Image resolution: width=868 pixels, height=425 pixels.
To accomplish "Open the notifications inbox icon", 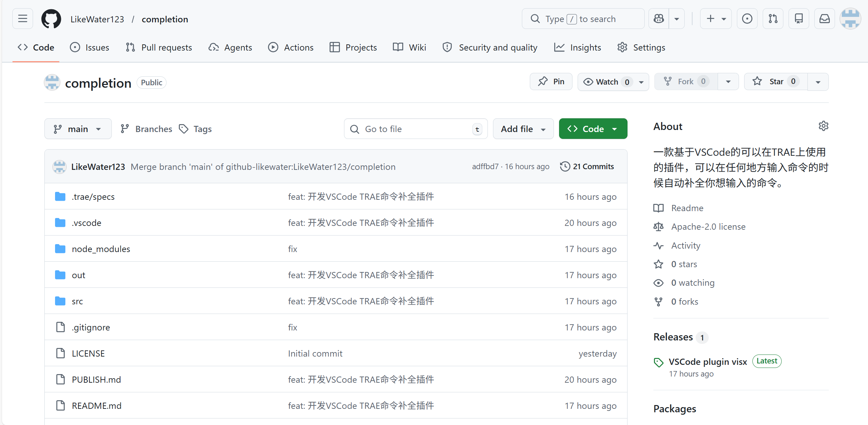I will (x=824, y=19).
